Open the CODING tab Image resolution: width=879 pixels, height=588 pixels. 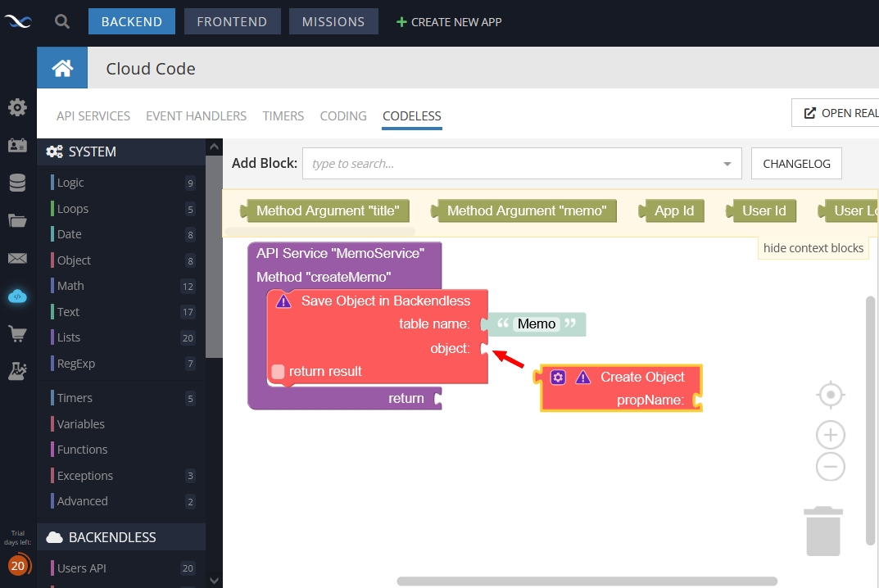(x=343, y=116)
